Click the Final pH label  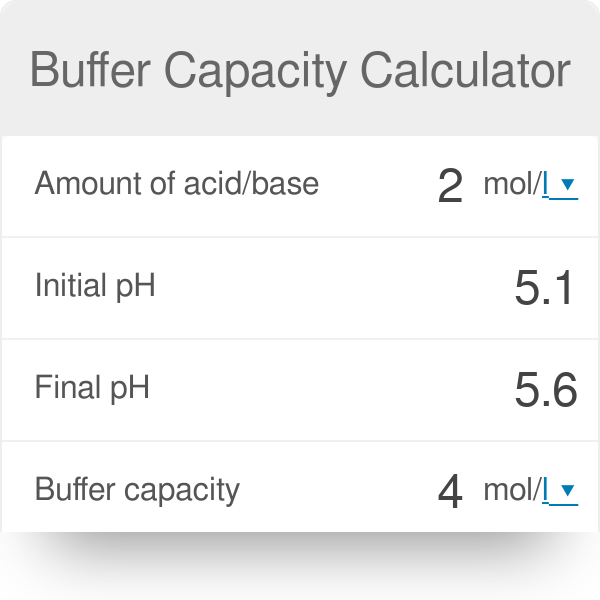tap(92, 387)
